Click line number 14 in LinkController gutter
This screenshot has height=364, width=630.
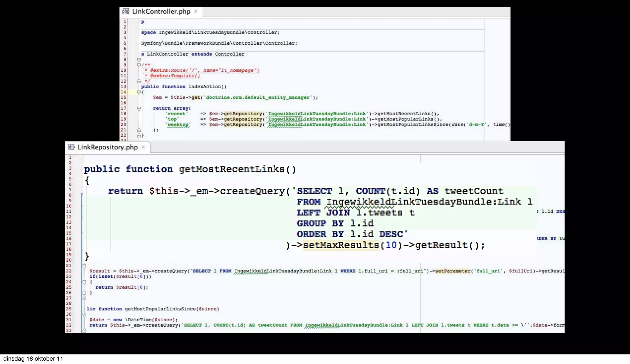[x=123, y=92]
